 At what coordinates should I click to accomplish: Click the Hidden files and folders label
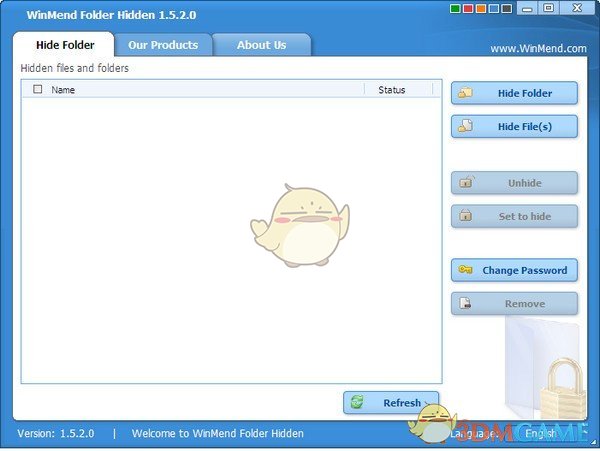click(75, 68)
